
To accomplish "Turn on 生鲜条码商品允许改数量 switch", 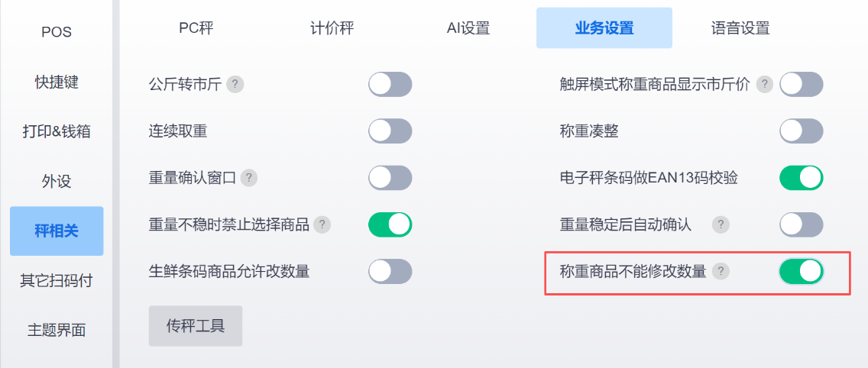I will 390,271.
